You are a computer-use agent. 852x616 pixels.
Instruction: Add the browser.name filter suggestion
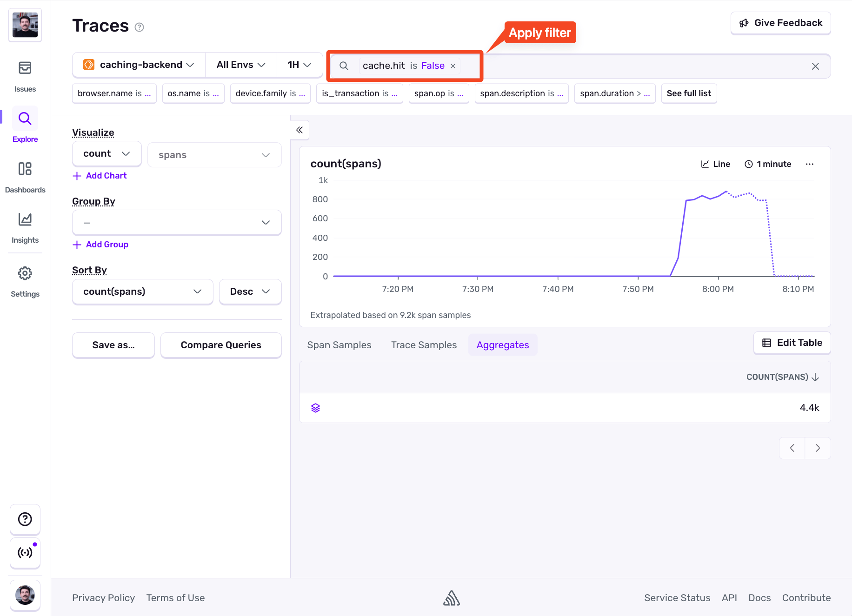click(x=114, y=93)
